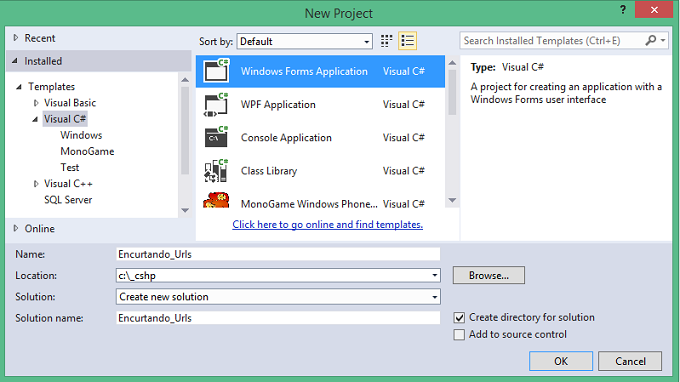Click template list scroll up arrow
Image resolution: width=680 pixels, height=382 pixels.
click(x=452, y=63)
